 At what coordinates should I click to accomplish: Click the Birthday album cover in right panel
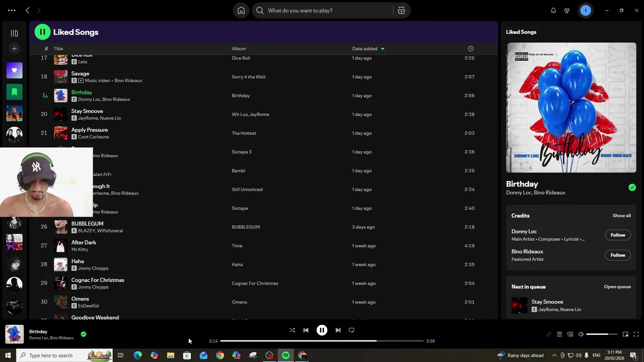coord(571,108)
